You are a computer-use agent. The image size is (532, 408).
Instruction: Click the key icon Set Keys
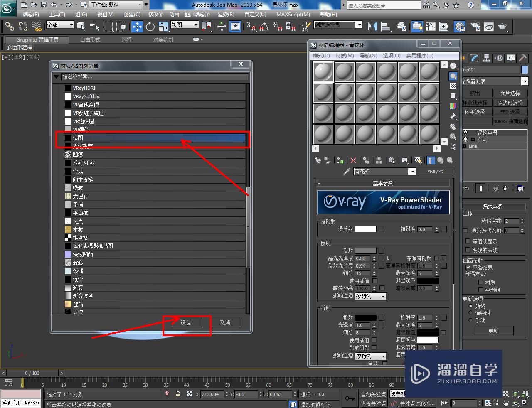[x=350, y=398]
